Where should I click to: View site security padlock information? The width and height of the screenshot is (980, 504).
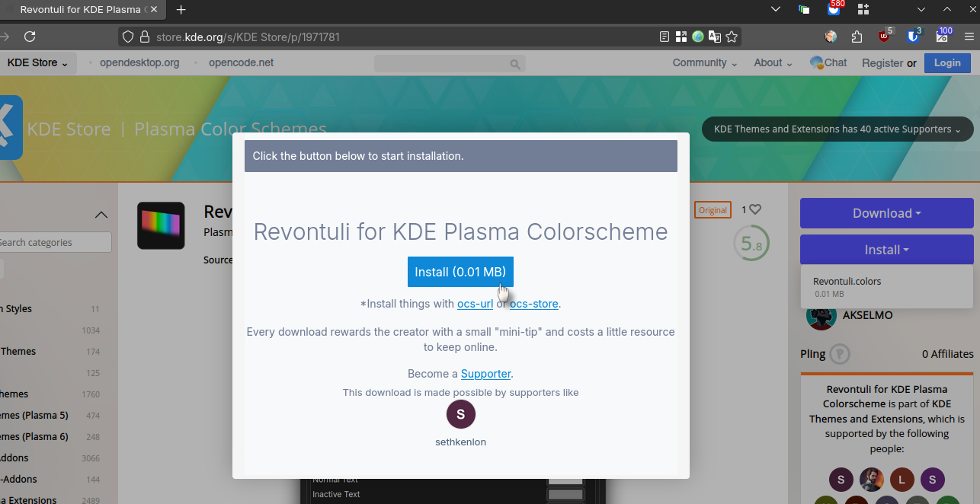click(145, 37)
